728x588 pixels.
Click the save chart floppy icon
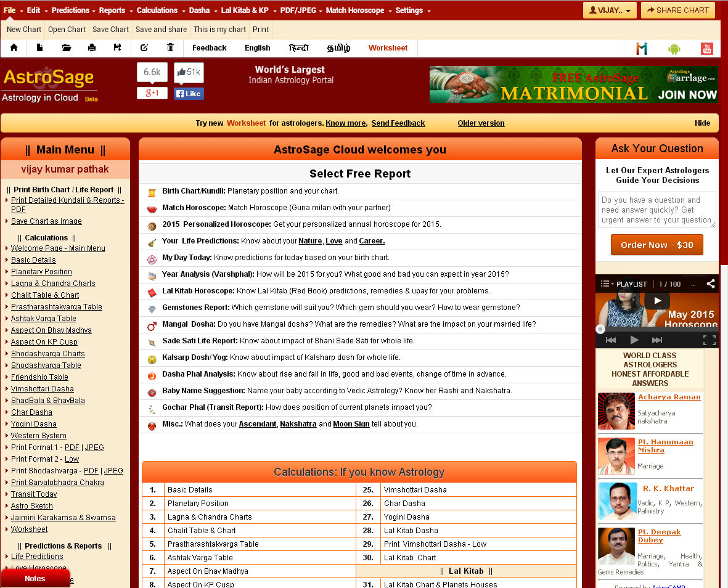(x=118, y=47)
